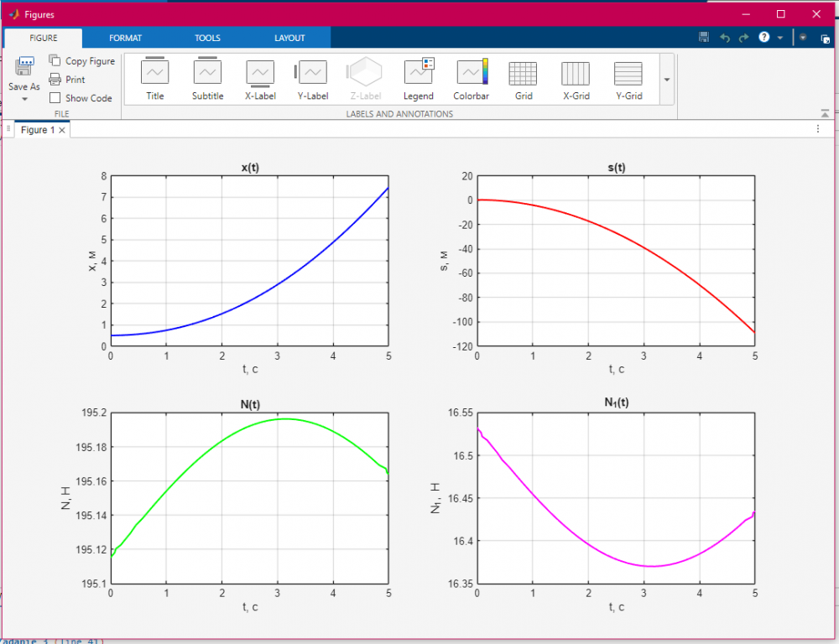Insert a Subtitle annotation
This screenshot has width=839, height=644.
point(207,79)
